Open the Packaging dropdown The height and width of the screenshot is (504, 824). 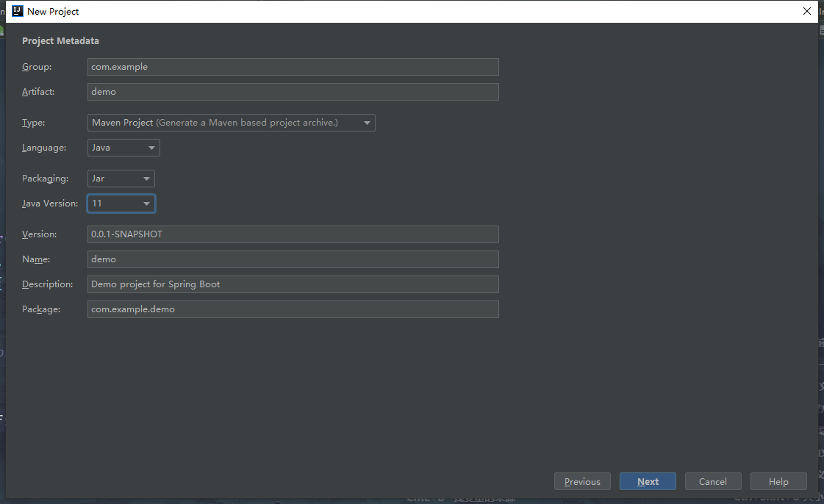[x=121, y=179]
